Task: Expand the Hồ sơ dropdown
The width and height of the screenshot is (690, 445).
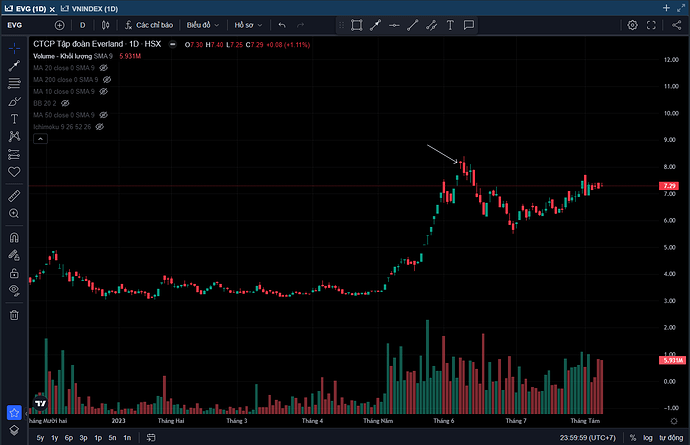Action: pyautogui.click(x=248, y=25)
